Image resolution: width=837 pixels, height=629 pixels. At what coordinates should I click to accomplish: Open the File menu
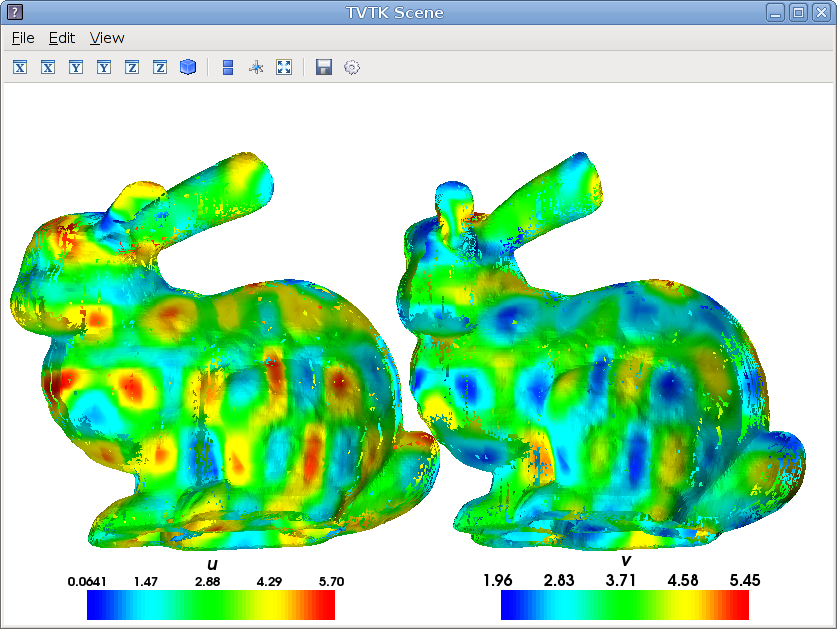(x=23, y=38)
